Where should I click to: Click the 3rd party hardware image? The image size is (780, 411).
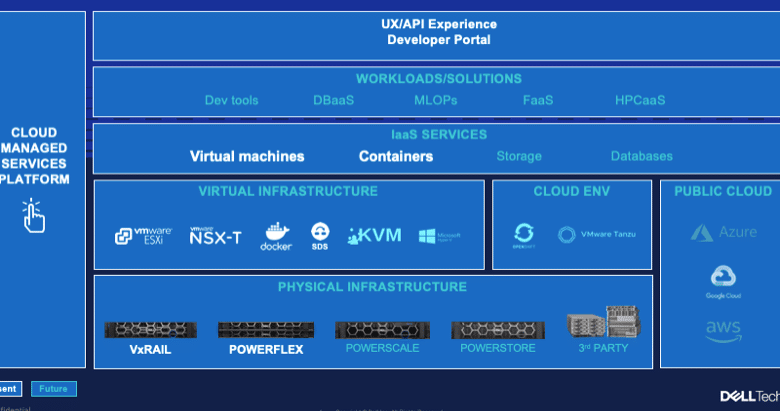[603, 322]
